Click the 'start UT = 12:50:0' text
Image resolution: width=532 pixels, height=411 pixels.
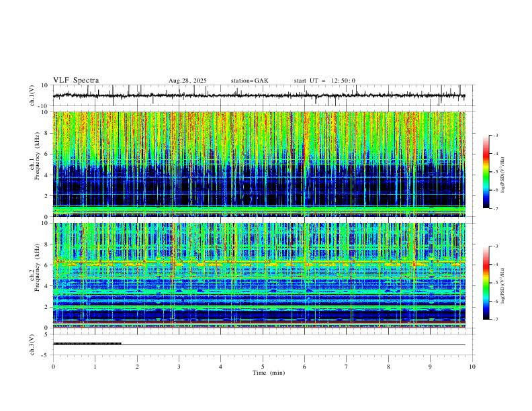324,81
